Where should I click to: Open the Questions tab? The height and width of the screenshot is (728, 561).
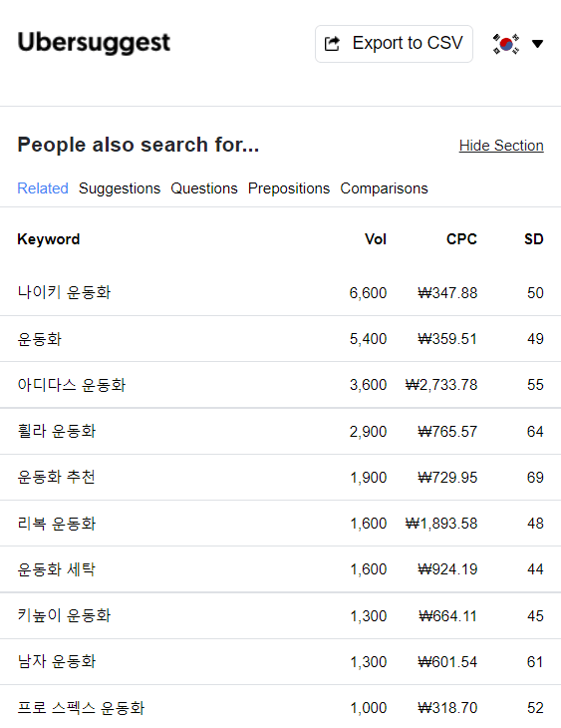204,188
